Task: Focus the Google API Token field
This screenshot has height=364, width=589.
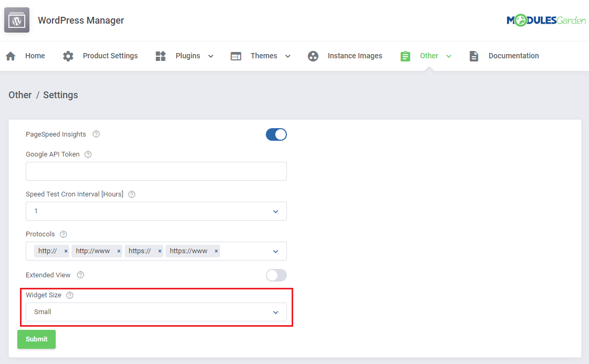Action: (x=156, y=171)
